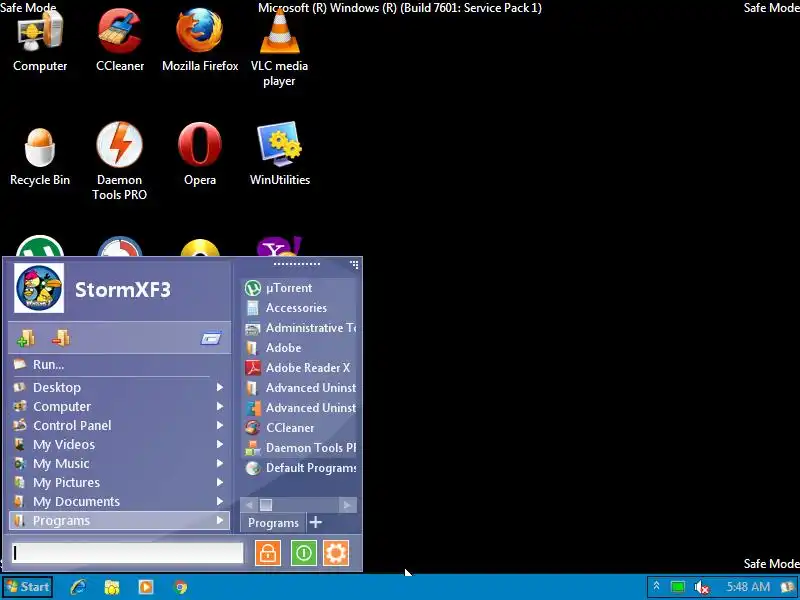
Task: Open the Run... dialog
Action: (119, 364)
